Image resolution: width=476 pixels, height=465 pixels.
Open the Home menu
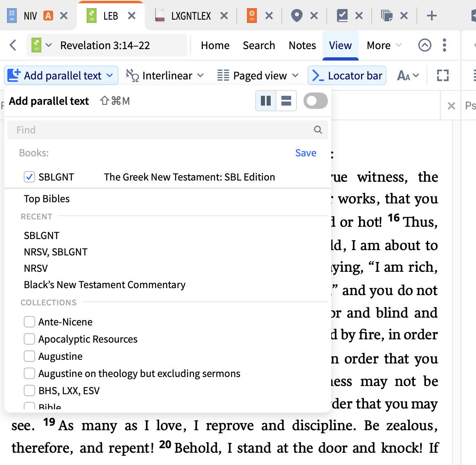(x=215, y=45)
